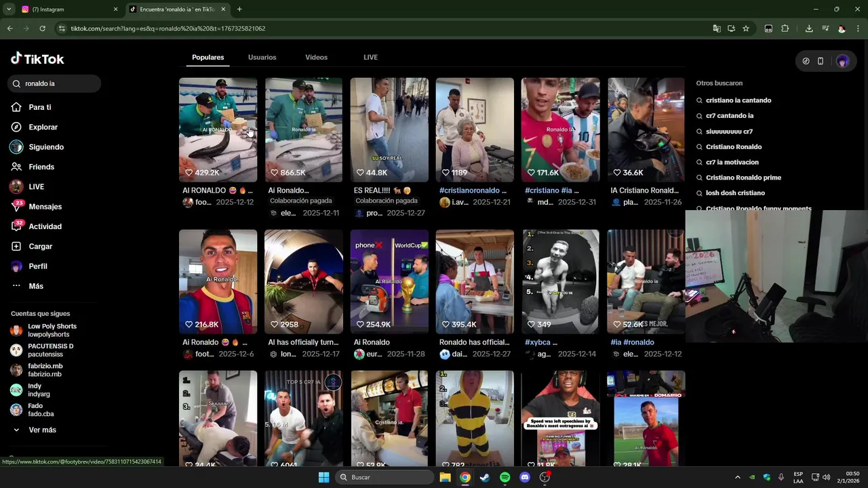Close the TikTok browser tab
This screenshot has height=488, width=868.
(x=223, y=9)
